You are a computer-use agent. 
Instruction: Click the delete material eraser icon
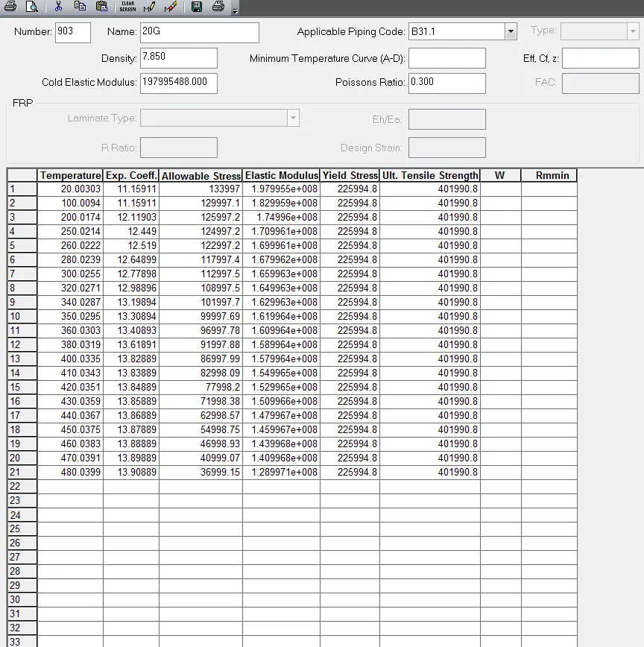tap(171, 7)
